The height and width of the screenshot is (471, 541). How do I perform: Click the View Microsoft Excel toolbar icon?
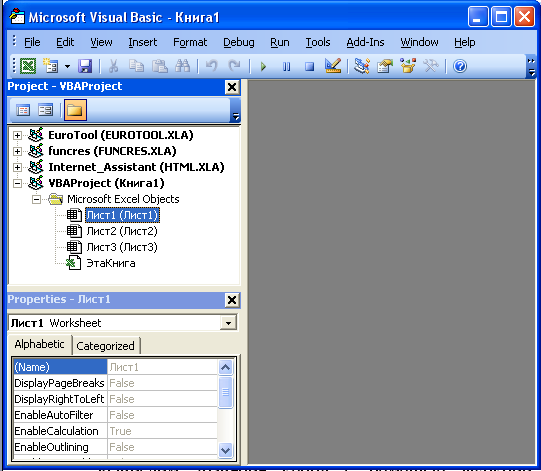tap(28, 66)
